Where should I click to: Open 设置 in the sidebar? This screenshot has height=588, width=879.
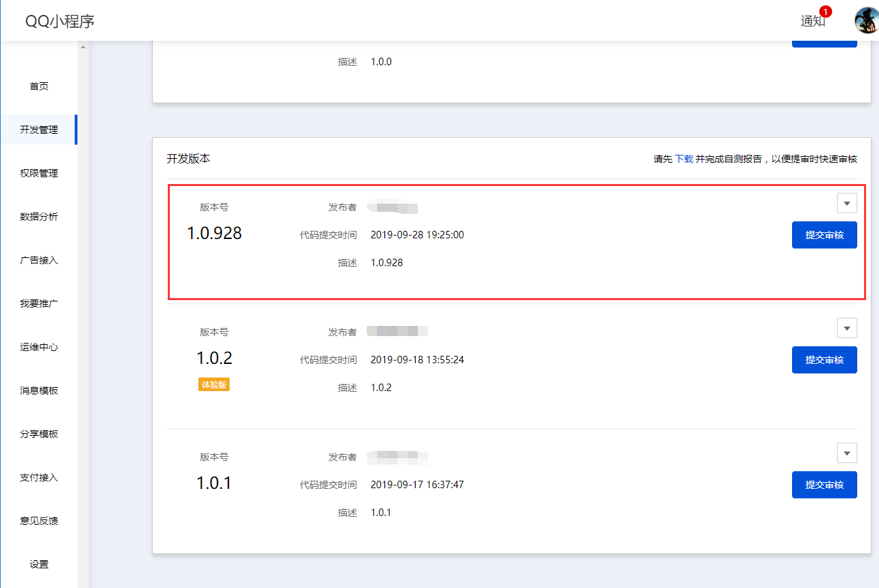point(39,564)
